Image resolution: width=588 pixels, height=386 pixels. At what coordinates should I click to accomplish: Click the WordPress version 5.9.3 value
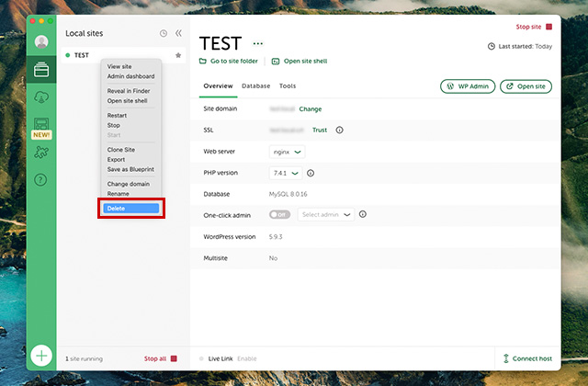[276, 237]
